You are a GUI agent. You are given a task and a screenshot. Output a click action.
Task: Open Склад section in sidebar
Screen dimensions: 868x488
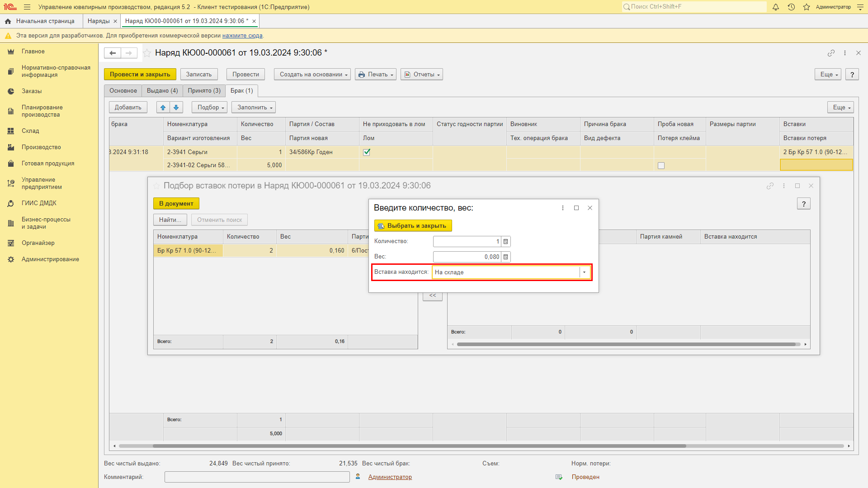click(30, 131)
